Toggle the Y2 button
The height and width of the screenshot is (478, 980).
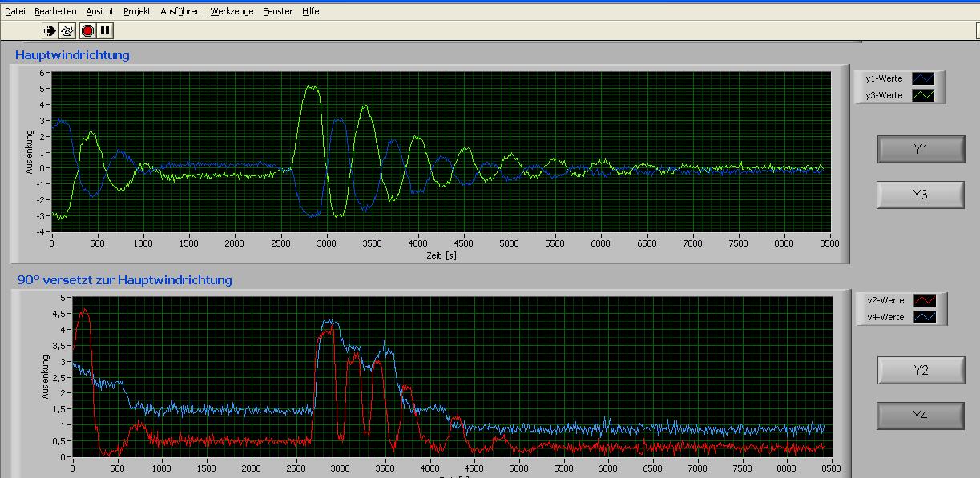pos(921,370)
